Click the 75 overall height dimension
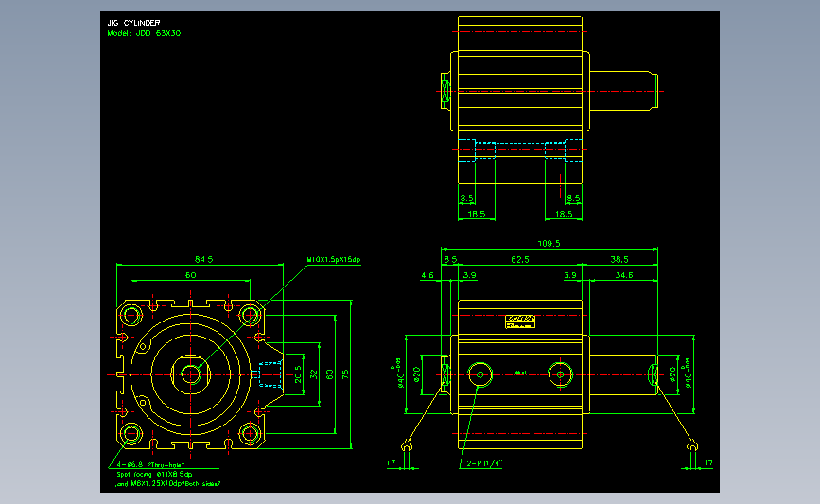 pyautogui.click(x=345, y=374)
